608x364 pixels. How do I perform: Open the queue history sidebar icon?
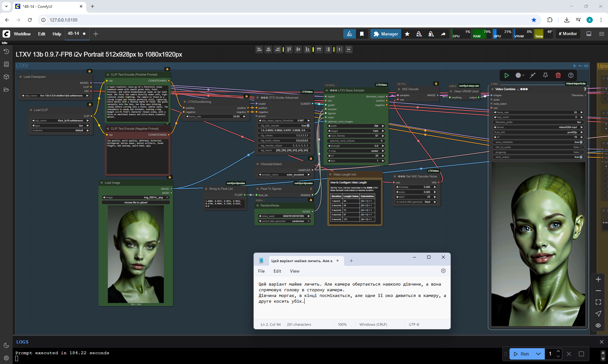[6, 52]
